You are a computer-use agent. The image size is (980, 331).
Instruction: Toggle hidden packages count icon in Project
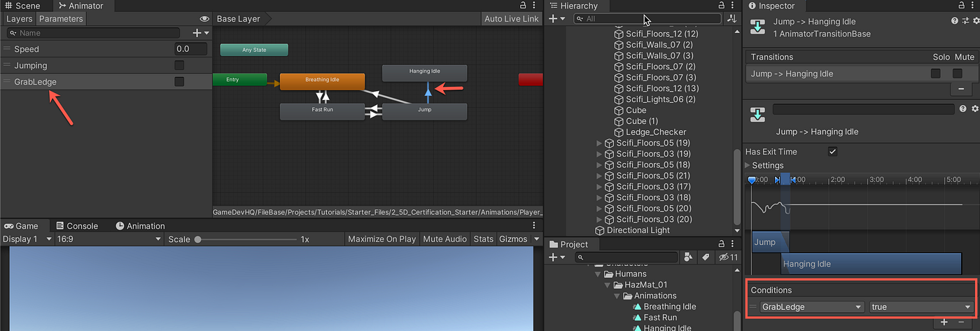click(728, 258)
